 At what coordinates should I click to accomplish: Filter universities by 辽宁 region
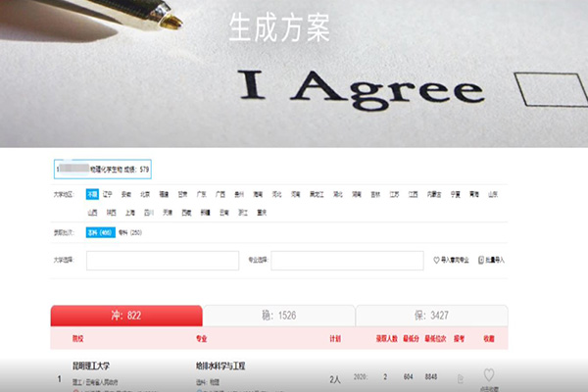tap(108, 194)
